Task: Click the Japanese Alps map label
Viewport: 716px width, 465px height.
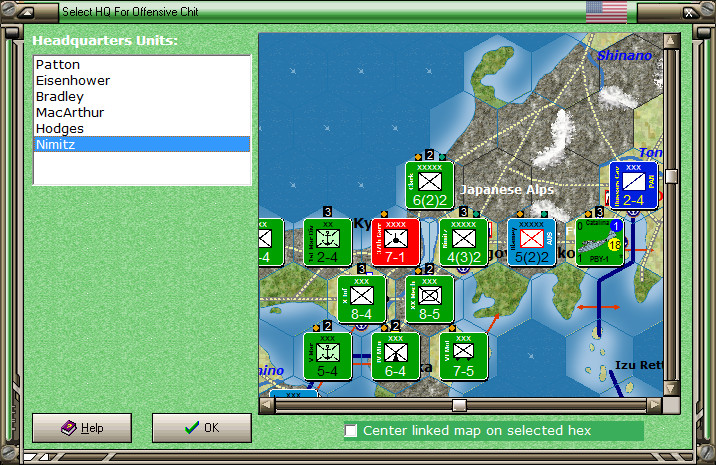Action: 507,190
